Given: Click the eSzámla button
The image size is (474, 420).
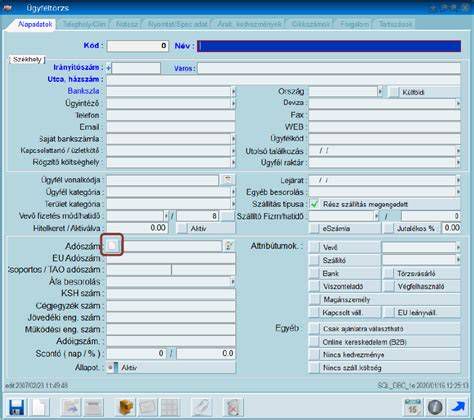Looking at the screenshot, I should [345, 228].
